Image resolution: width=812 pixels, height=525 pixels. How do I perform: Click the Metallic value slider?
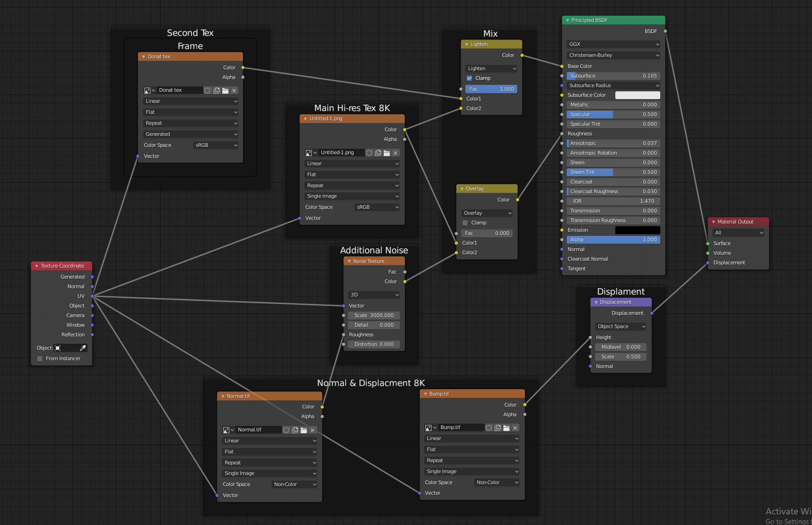pyautogui.click(x=613, y=105)
